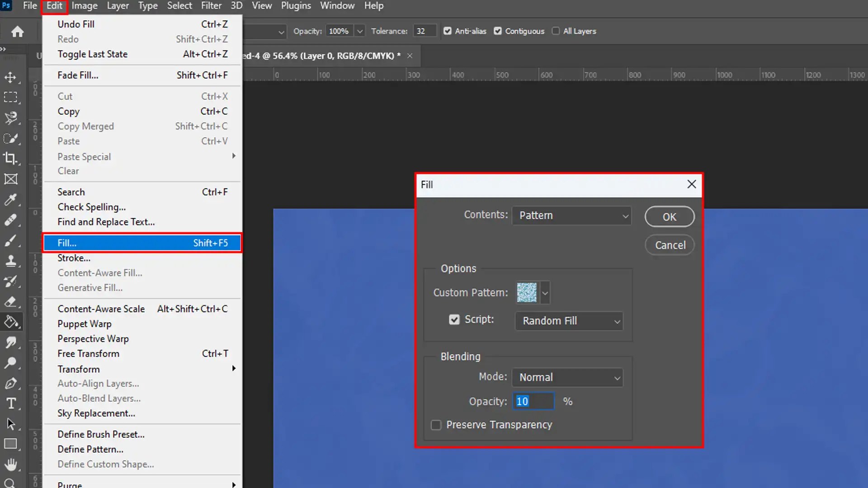Open the Opacity dropdown arrow in options bar
868x488 pixels.
point(360,31)
